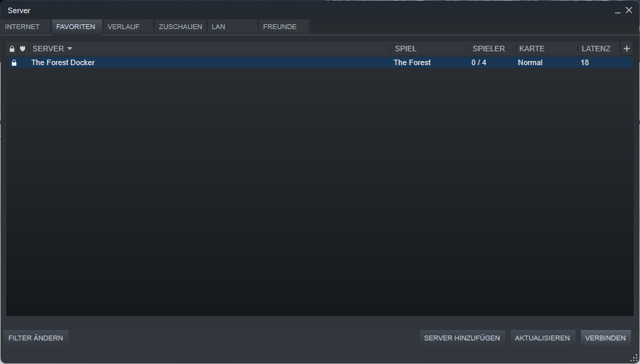Switch to the INTERNET tab
The image size is (640, 364).
pyautogui.click(x=25, y=27)
